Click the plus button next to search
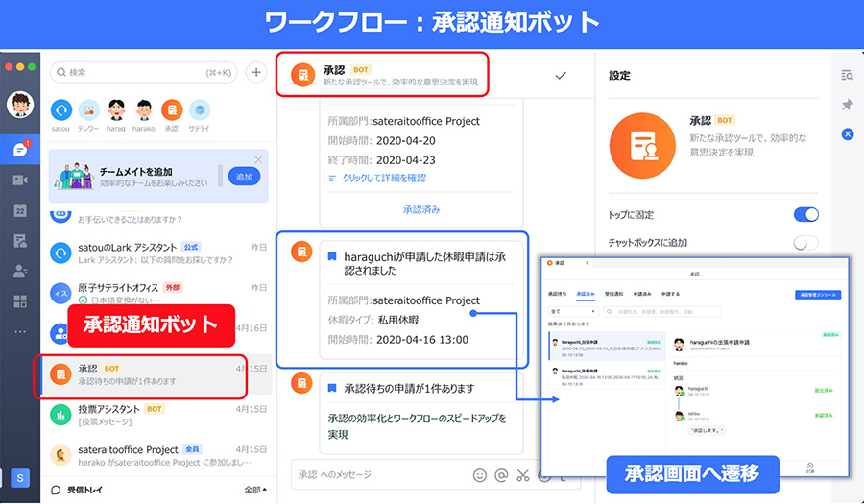The width and height of the screenshot is (864, 504). (256, 72)
